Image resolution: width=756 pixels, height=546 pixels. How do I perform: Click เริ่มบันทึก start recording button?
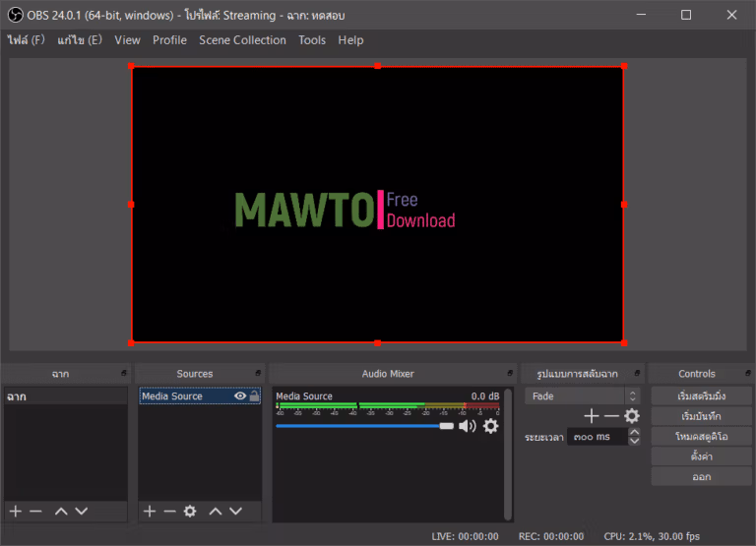tap(701, 416)
